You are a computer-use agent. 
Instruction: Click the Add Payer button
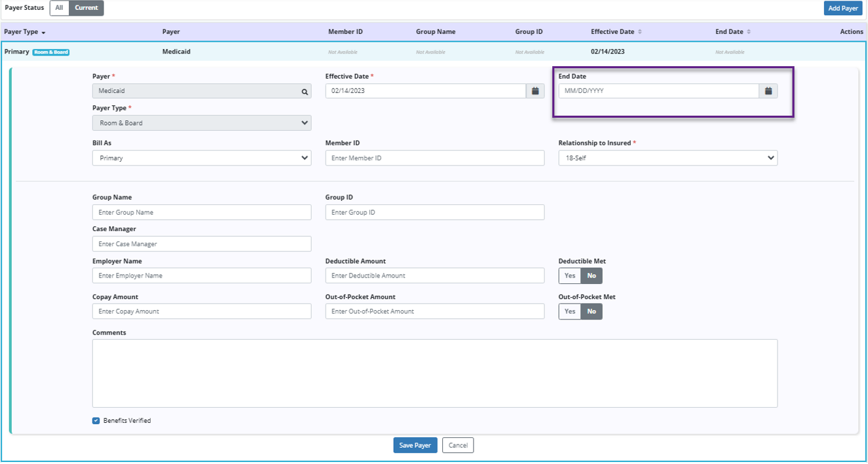842,9
